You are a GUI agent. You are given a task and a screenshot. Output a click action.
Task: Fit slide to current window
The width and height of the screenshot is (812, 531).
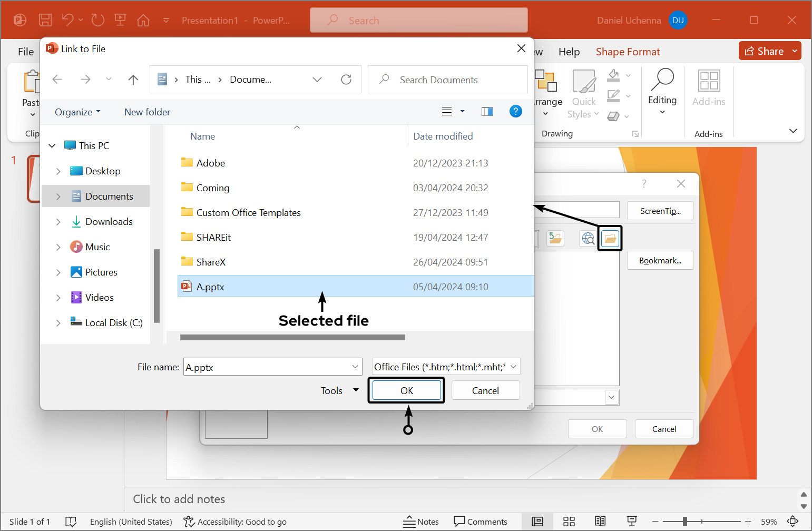click(x=793, y=522)
